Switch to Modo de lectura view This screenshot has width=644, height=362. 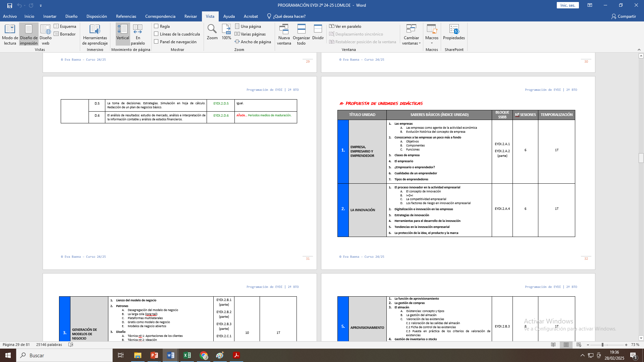point(10,34)
